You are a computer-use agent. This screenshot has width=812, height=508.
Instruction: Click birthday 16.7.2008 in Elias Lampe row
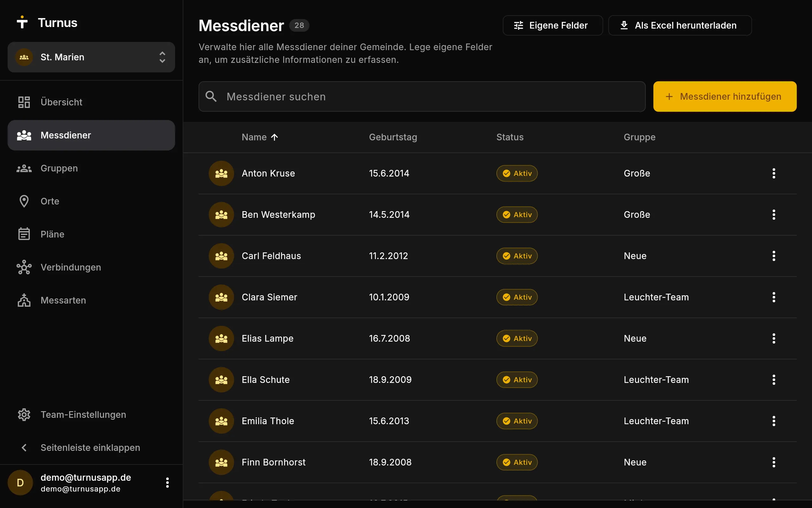pos(389,338)
